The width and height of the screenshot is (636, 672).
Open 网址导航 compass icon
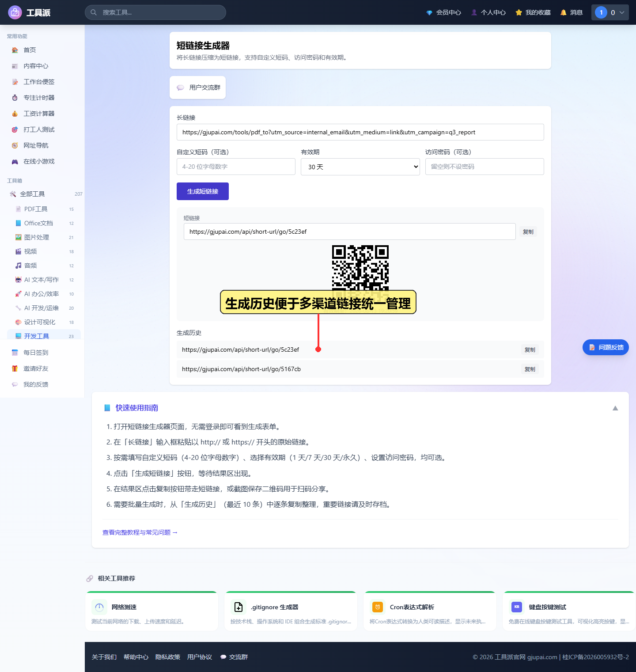[15, 145]
